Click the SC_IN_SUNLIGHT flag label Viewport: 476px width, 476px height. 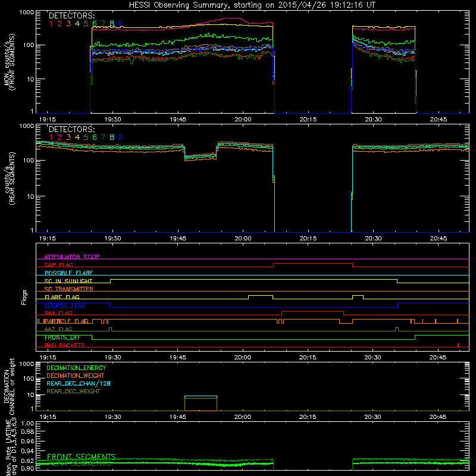tap(68, 281)
